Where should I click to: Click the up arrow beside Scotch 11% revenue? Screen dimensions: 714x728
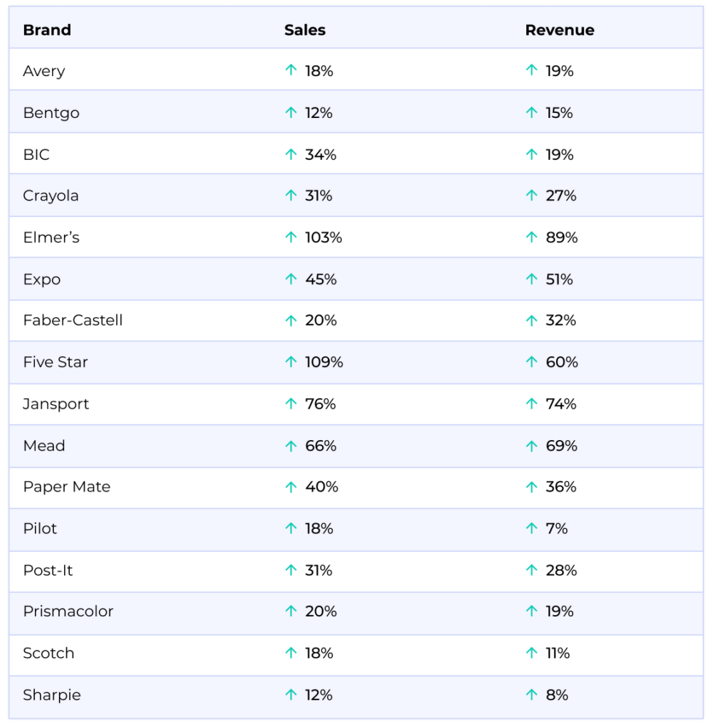[x=531, y=653]
